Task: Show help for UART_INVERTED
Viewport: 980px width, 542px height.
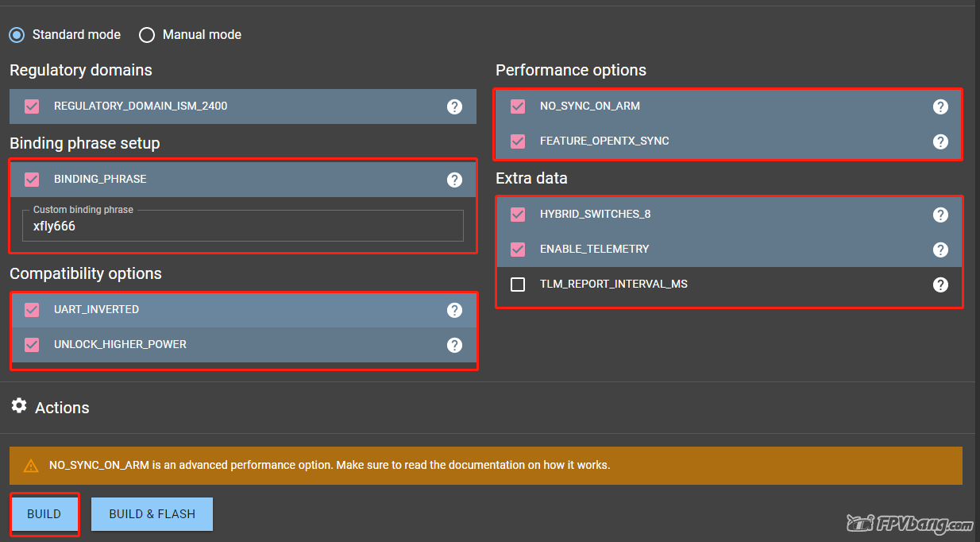Action: pos(454,310)
